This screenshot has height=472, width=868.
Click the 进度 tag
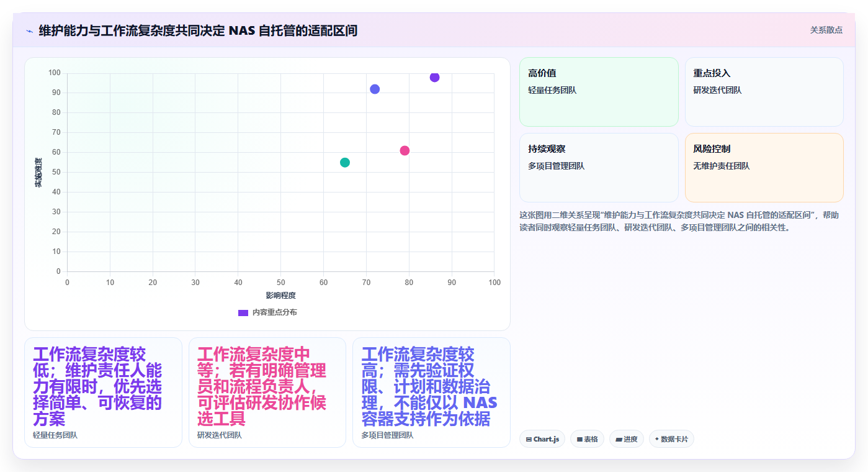tap(627, 439)
